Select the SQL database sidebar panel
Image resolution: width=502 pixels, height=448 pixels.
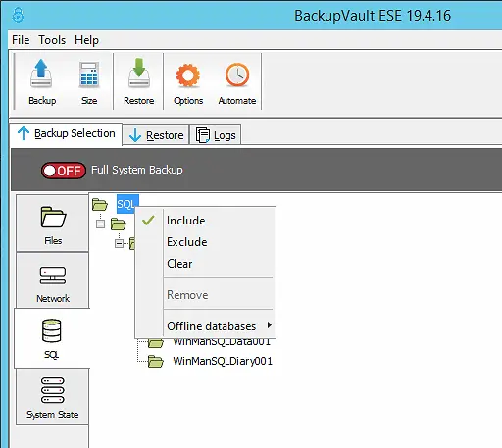pos(52,338)
